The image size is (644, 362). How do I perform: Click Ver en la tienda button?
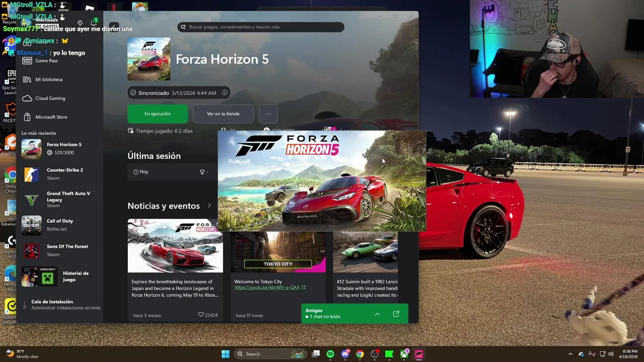223,114
